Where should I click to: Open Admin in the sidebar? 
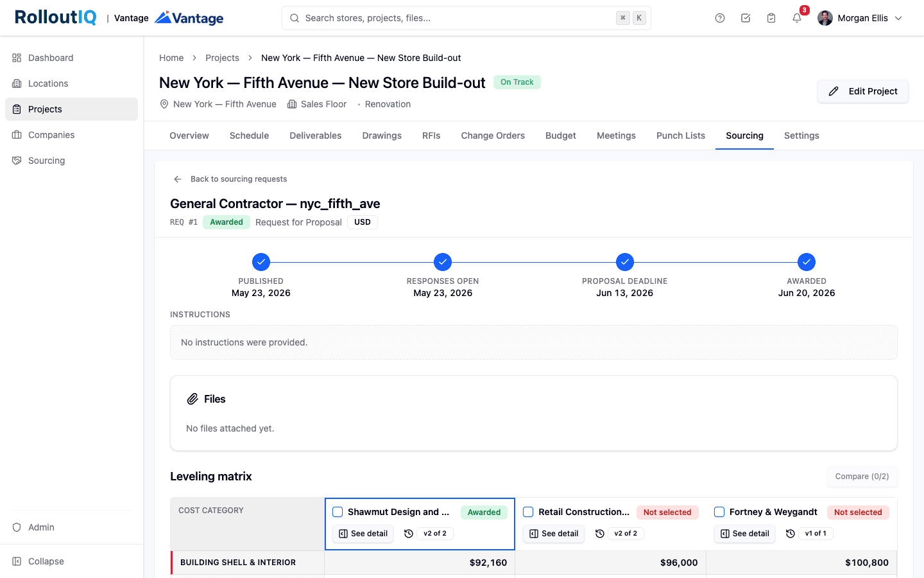(71, 527)
